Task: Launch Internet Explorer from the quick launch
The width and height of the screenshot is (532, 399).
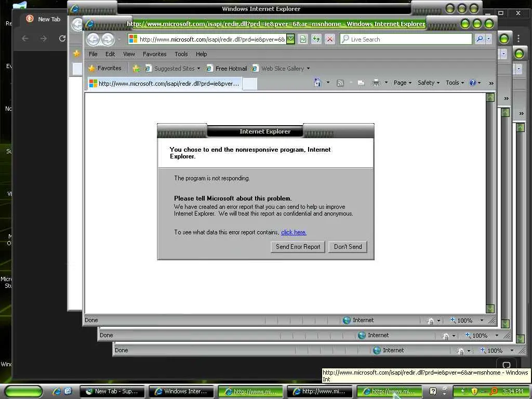Action: click(x=57, y=391)
